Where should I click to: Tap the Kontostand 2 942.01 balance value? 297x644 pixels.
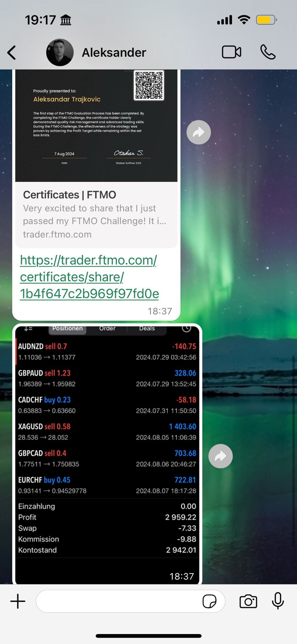click(181, 550)
